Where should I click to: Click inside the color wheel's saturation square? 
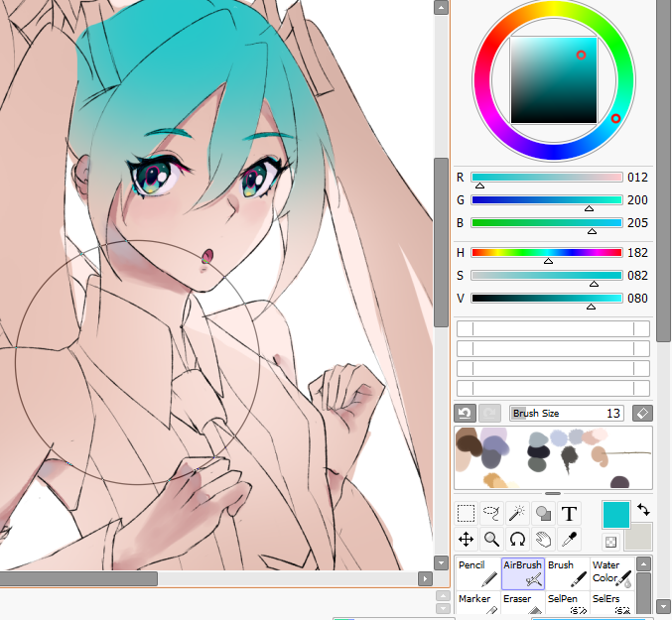[x=554, y=80]
